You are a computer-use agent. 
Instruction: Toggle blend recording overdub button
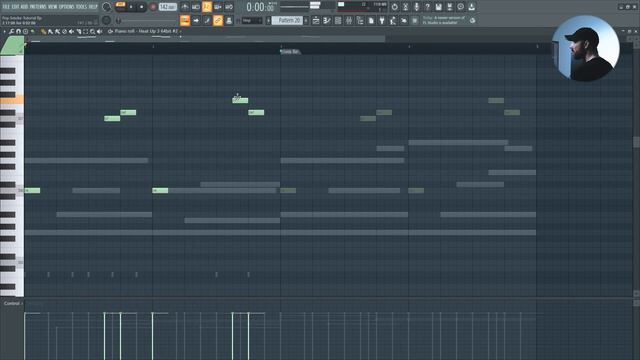[x=218, y=7]
